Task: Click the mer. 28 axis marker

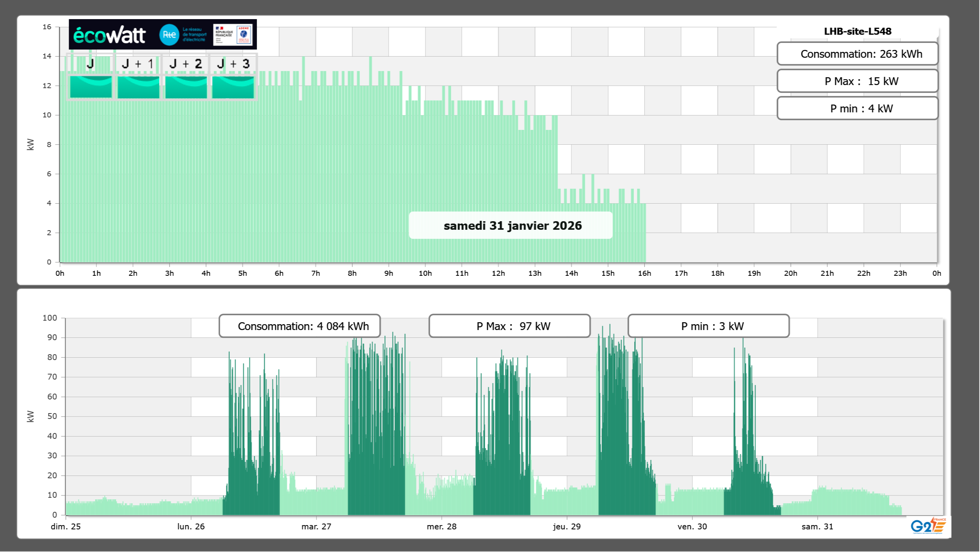Action: pyautogui.click(x=441, y=526)
